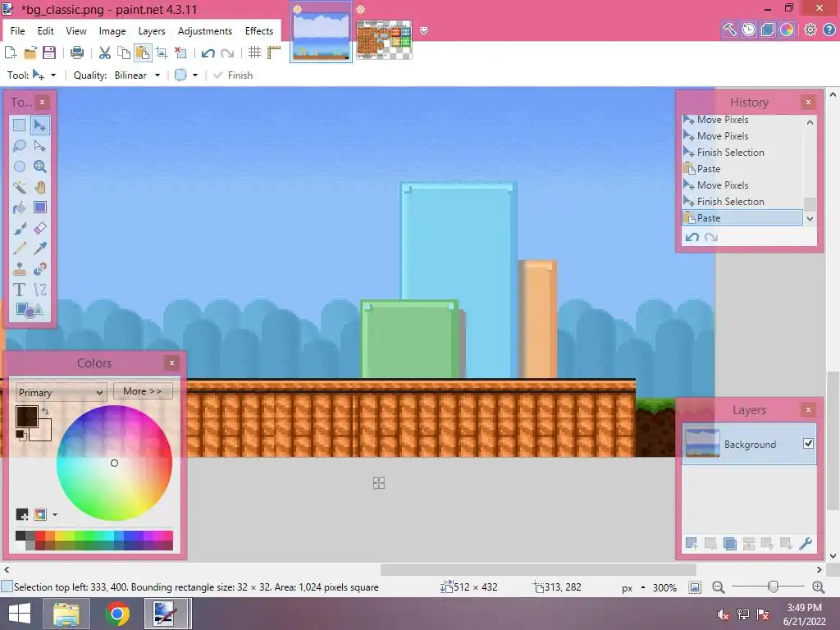Save the image with floppy icon
The width and height of the screenshot is (840, 630).
[49, 52]
